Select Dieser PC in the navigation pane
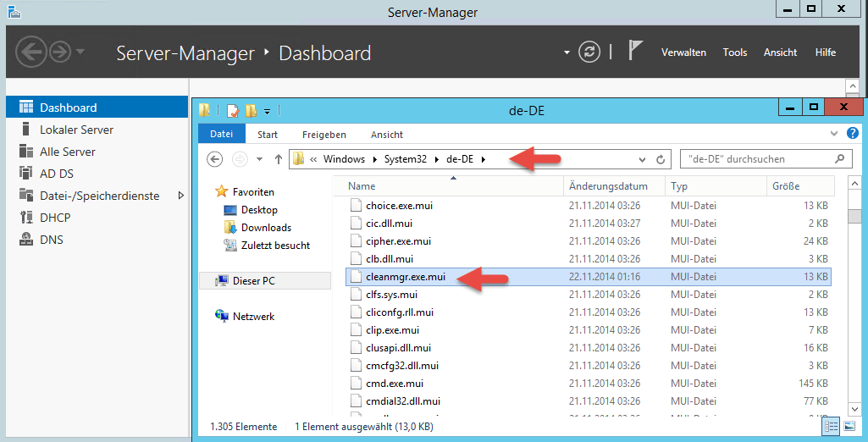 [x=253, y=280]
